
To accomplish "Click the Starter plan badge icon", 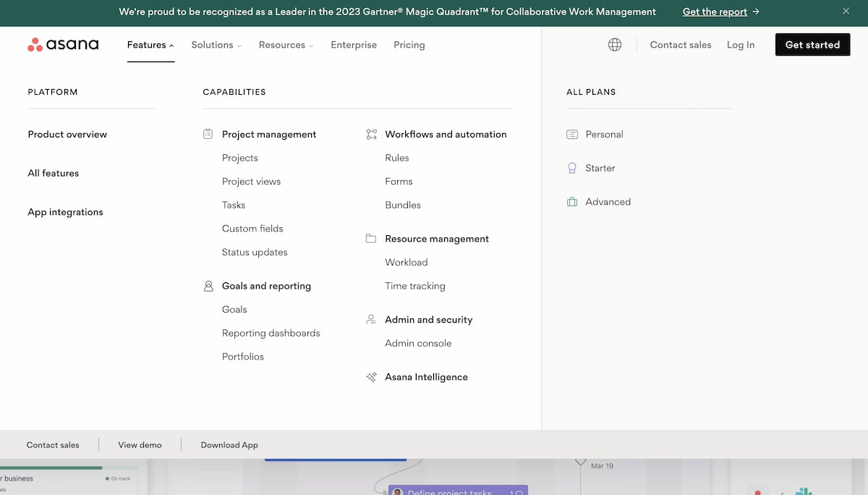I will 571,167.
